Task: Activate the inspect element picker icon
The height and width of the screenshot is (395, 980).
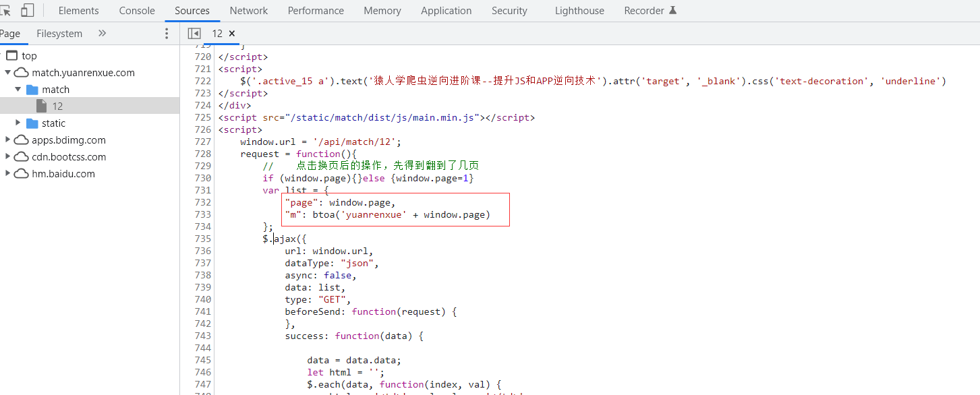Action: click(x=5, y=10)
